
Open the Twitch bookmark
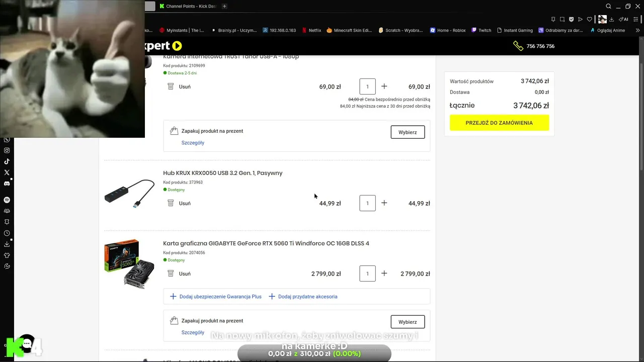[481, 30]
